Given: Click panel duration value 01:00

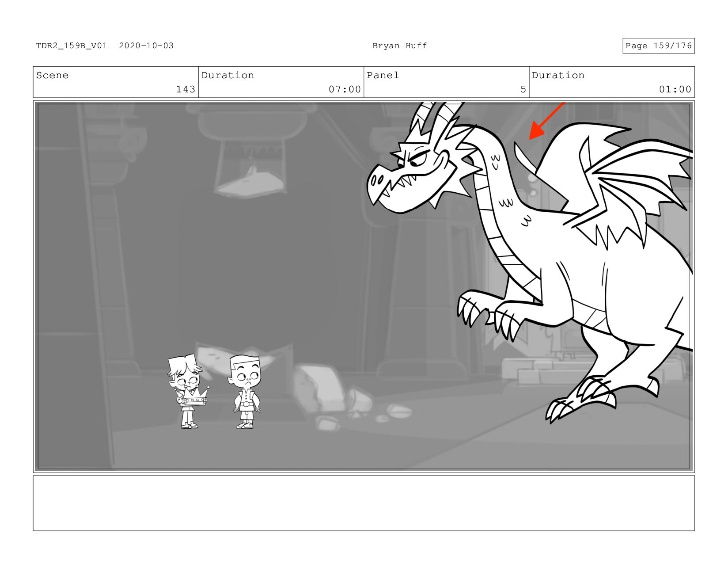Looking at the screenshot, I should pyautogui.click(x=675, y=89).
